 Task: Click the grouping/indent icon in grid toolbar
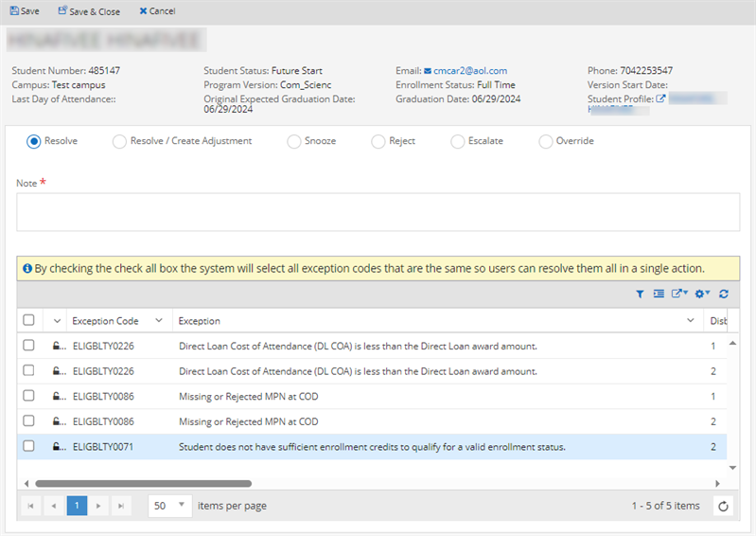coord(659,294)
